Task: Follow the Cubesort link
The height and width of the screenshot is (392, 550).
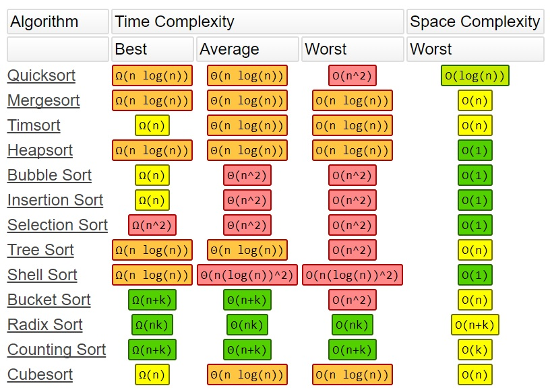Action: 40,374
